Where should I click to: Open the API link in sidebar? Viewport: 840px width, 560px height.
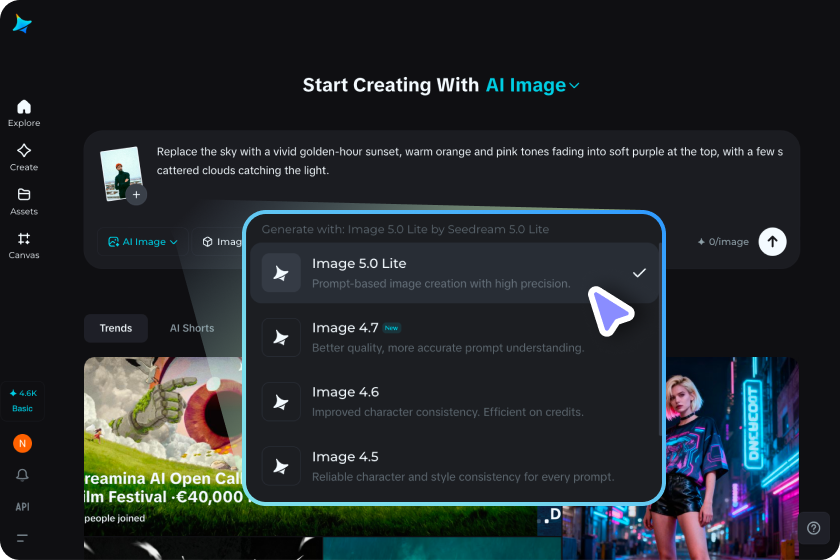click(x=22, y=506)
